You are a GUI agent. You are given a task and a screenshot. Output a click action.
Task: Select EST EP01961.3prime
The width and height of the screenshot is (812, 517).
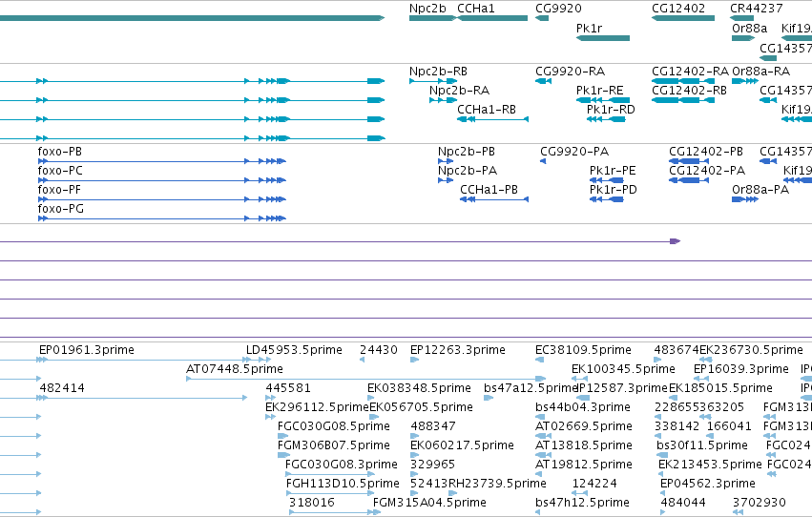[x=87, y=350]
